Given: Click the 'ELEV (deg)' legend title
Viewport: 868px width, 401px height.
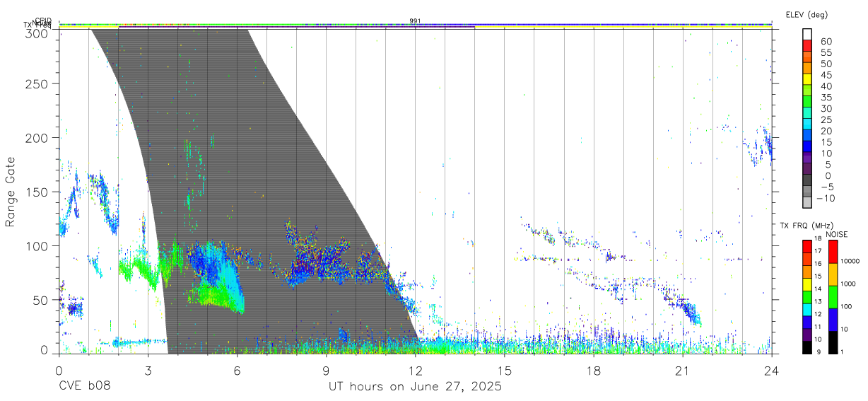Looking at the screenshot, I should point(807,15).
